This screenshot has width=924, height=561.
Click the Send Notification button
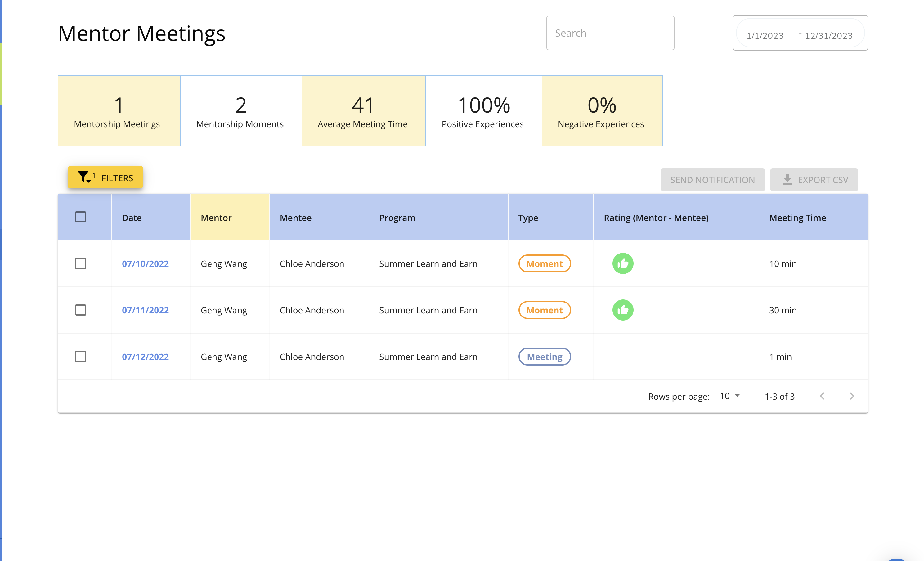[712, 180]
